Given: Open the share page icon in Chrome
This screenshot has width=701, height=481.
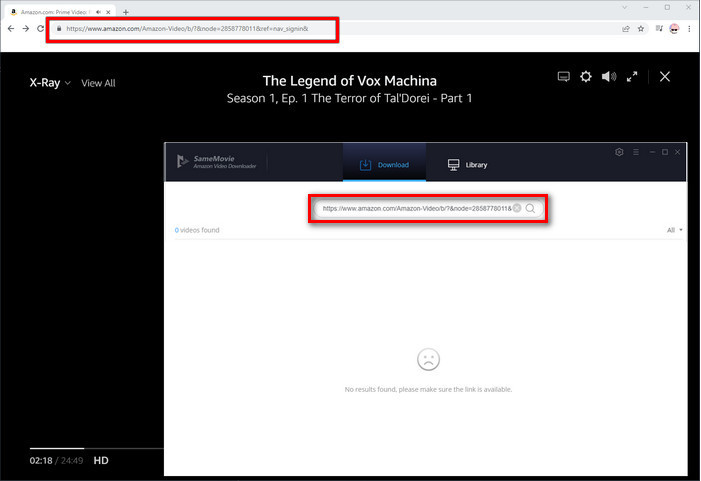Looking at the screenshot, I should point(626,29).
